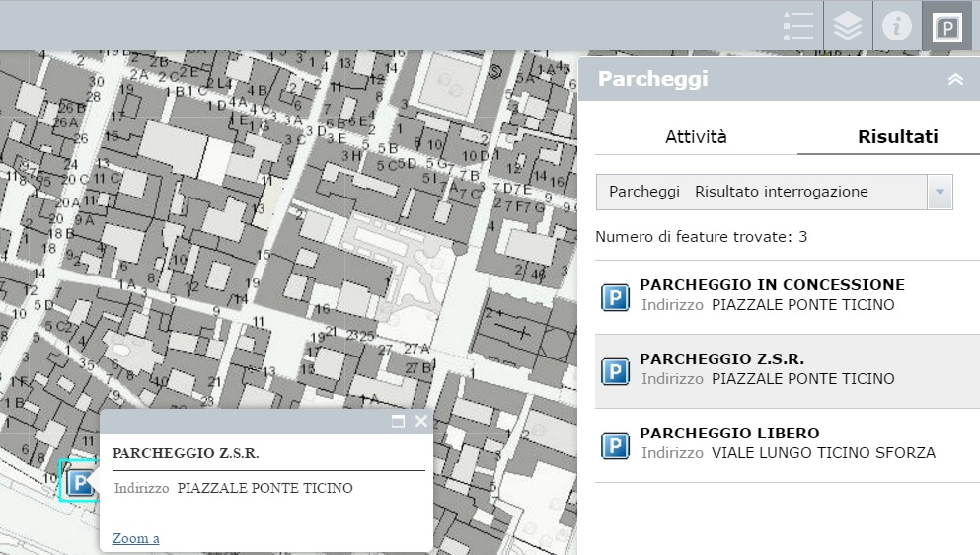
Task: Collapse the Parcheggi panel with double chevron
Action: pos(955,80)
